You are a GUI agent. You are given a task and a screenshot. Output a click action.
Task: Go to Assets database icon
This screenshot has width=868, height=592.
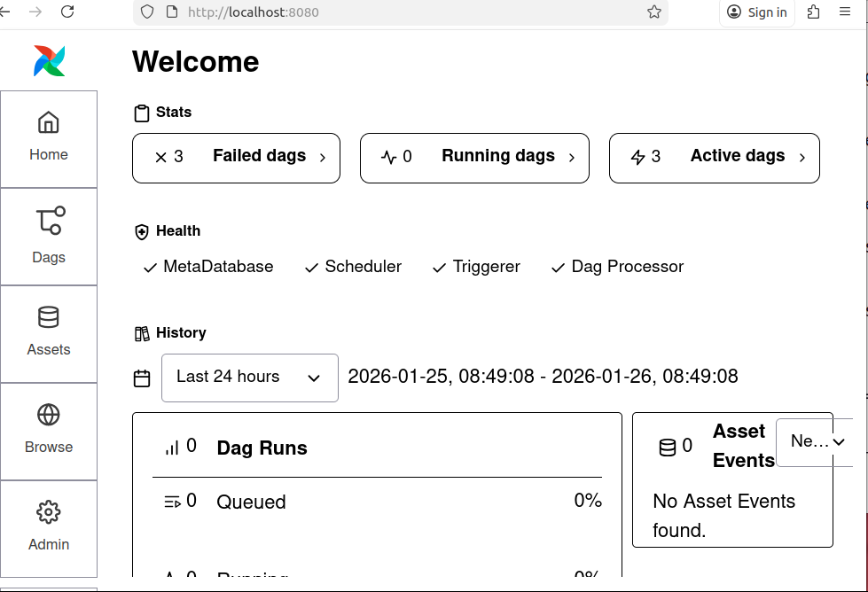coord(49,317)
